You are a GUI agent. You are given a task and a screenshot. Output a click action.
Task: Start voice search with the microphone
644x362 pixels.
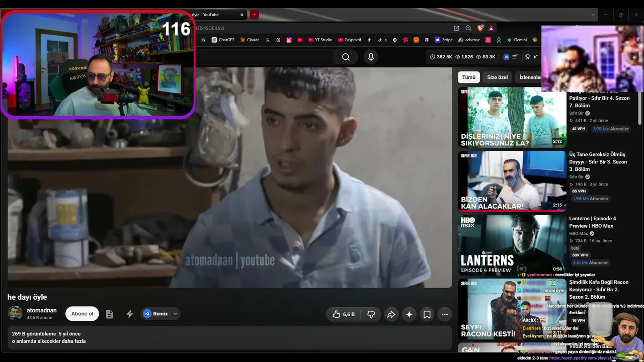[371, 57]
